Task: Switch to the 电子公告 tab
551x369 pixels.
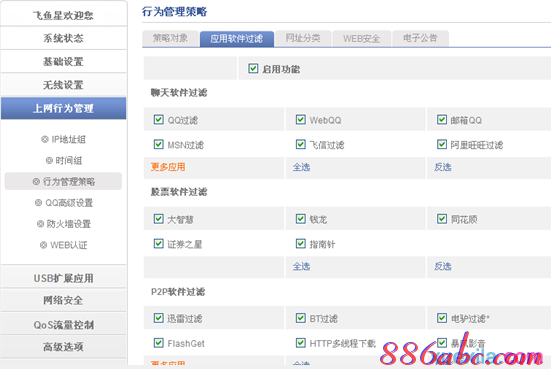Action: [x=420, y=38]
